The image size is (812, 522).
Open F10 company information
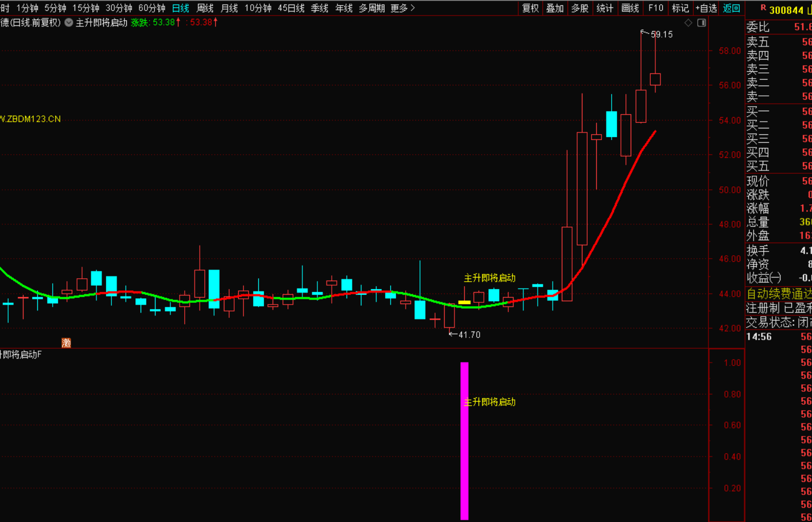tap(655, 8)
